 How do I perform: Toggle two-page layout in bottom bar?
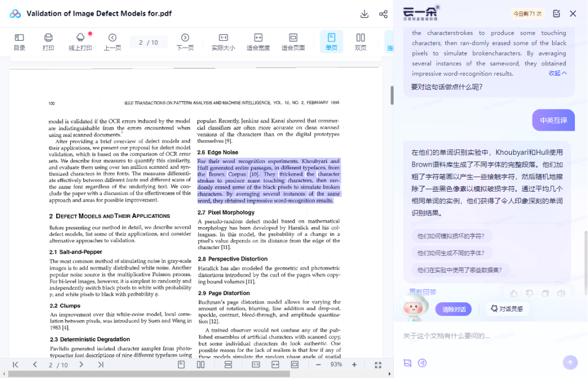[200, 364]
